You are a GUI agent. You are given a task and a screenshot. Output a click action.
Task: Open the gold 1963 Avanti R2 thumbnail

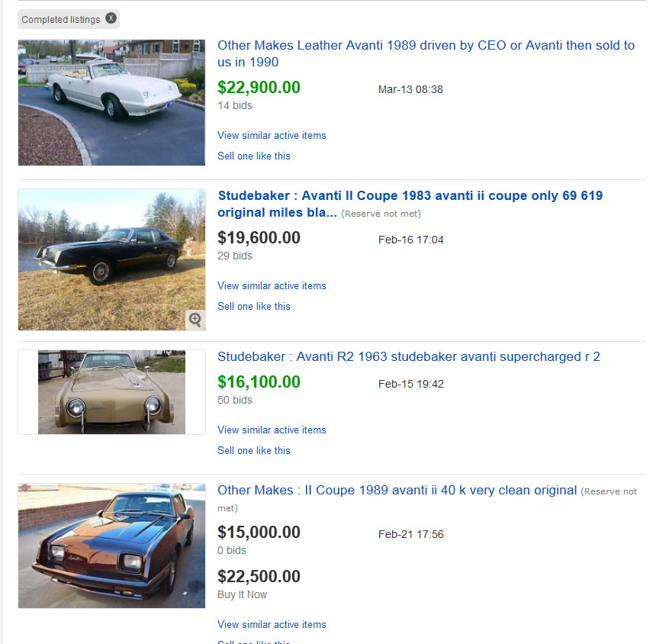pyautogui.click(x=111, y=392)
